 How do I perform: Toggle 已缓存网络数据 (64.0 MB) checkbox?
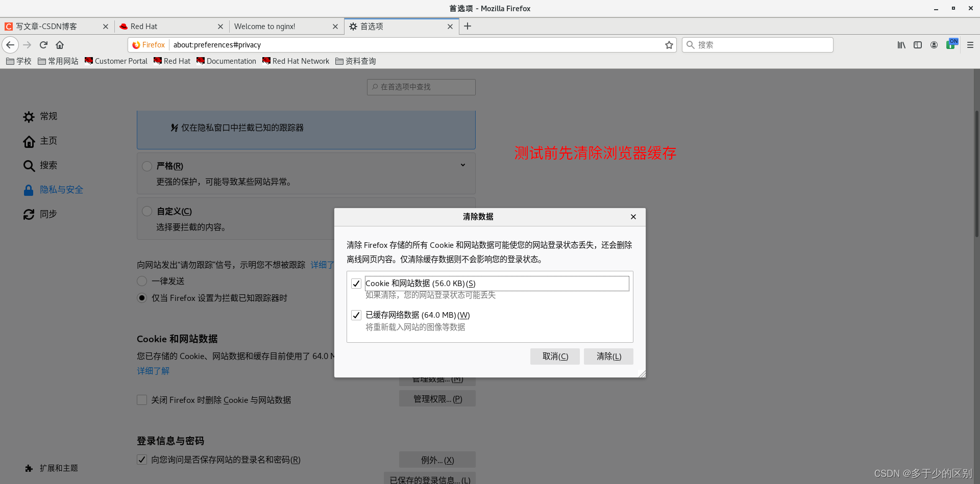[x=356, y=315]
